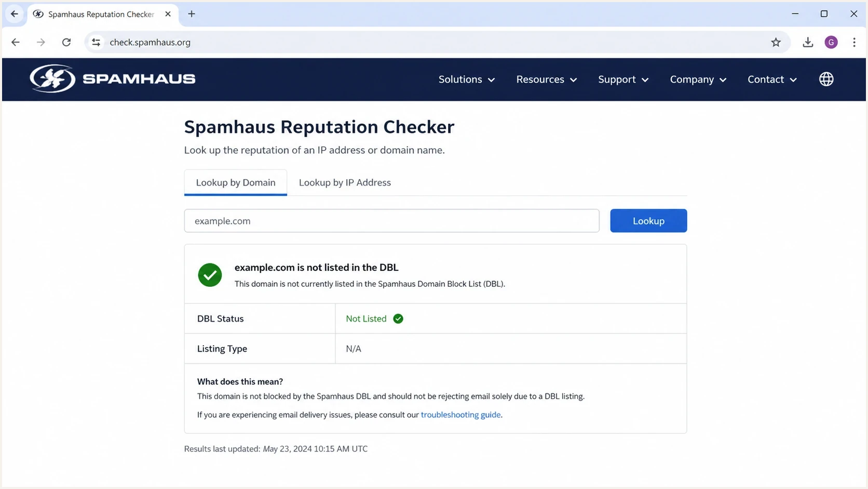Expand the Contact menu

[772, 80]
